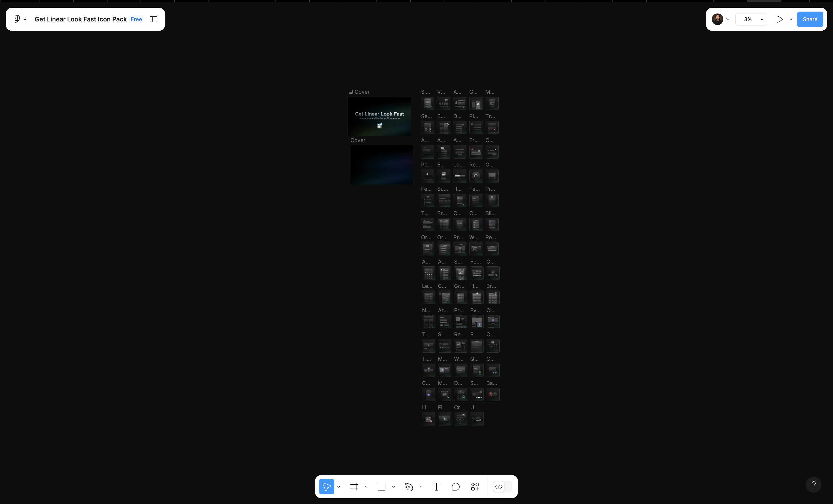833x504 pixels.
Task: Click the 'Si...' frame label
Action: (x=426, y=92)
